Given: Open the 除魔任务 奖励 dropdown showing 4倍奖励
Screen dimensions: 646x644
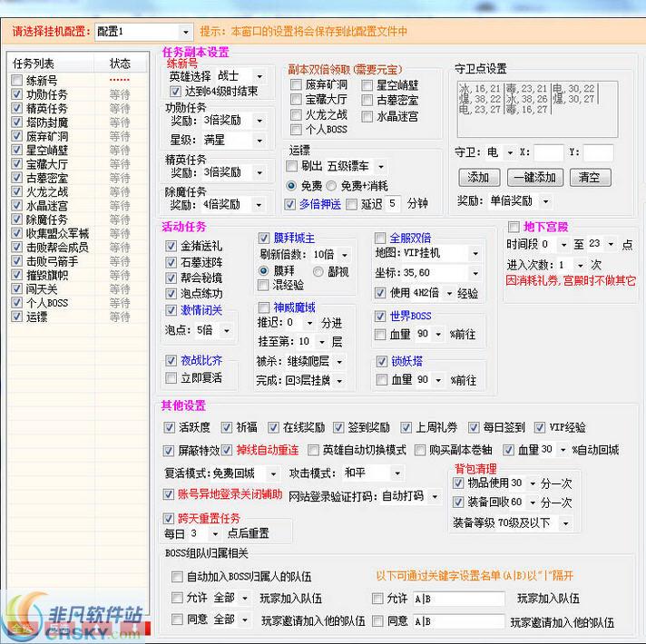Looking at the screenshot, I should pos(233,205).
